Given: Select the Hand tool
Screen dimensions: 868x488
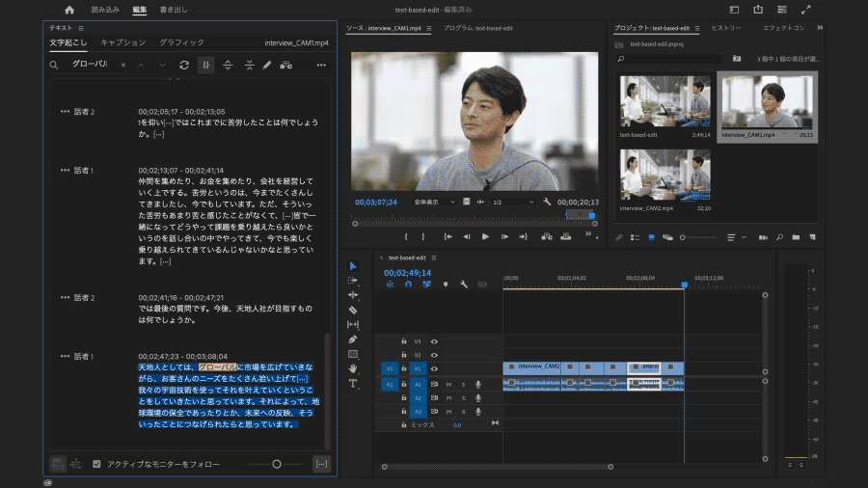Looking at the screenshot, I should coord(353,368).
